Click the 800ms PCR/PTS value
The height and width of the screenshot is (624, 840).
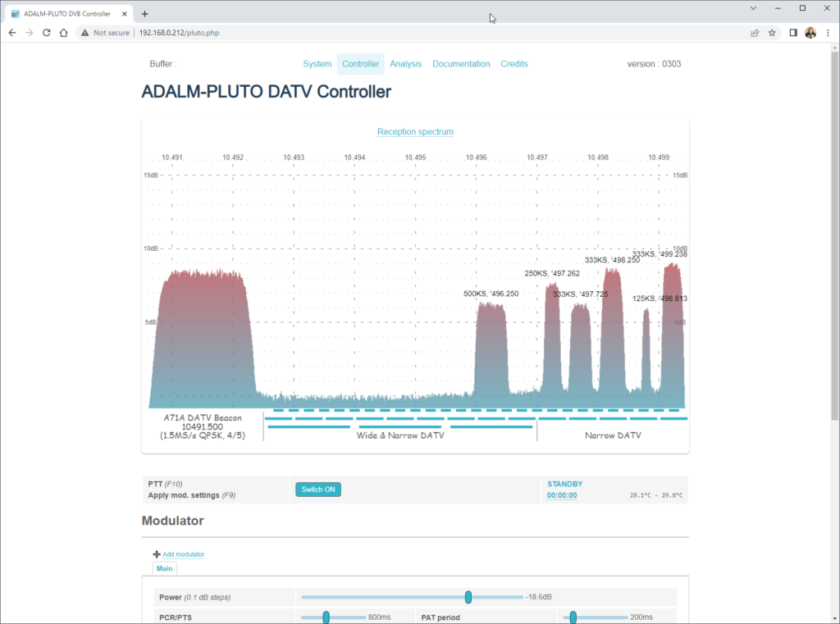click(x=379, y=617)
